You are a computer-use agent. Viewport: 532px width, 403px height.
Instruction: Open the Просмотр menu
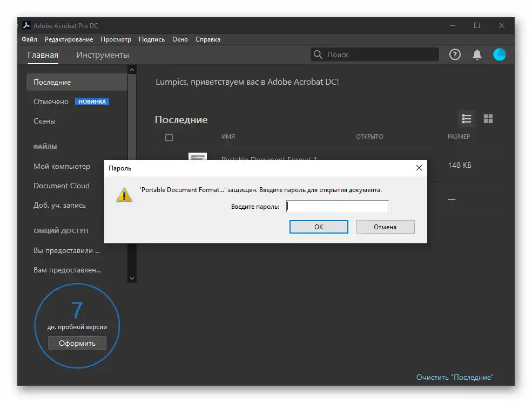point(116,39)
